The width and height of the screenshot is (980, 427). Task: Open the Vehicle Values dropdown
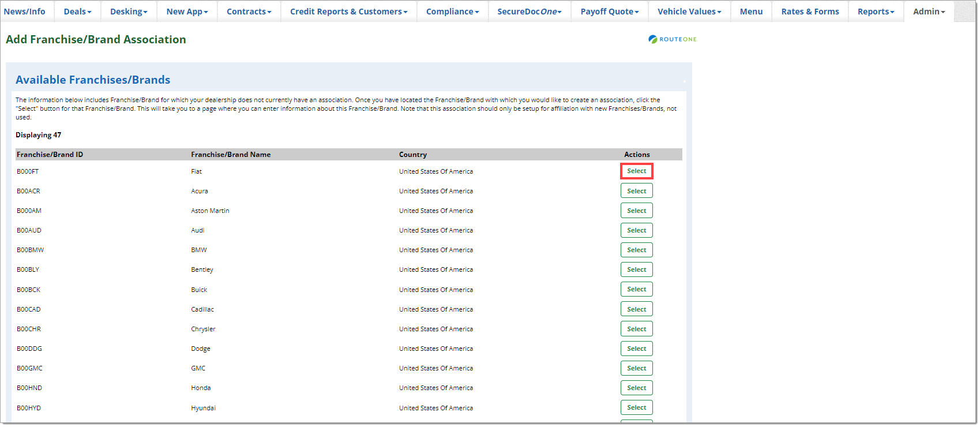point(689,12)
